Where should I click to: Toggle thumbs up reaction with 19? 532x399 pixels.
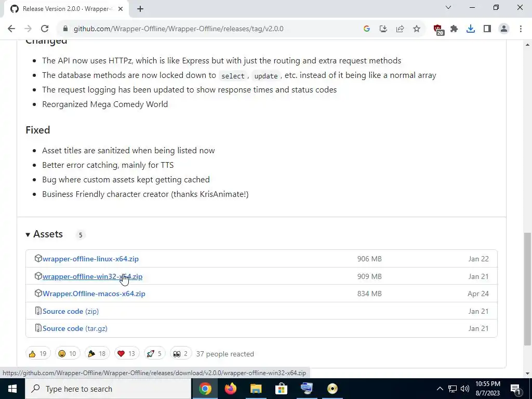38,354
